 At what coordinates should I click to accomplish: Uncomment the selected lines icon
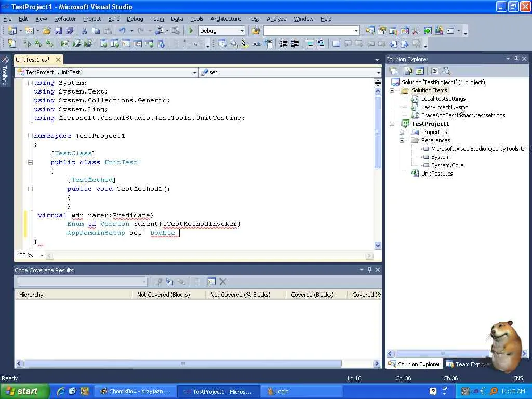(321, 44)
